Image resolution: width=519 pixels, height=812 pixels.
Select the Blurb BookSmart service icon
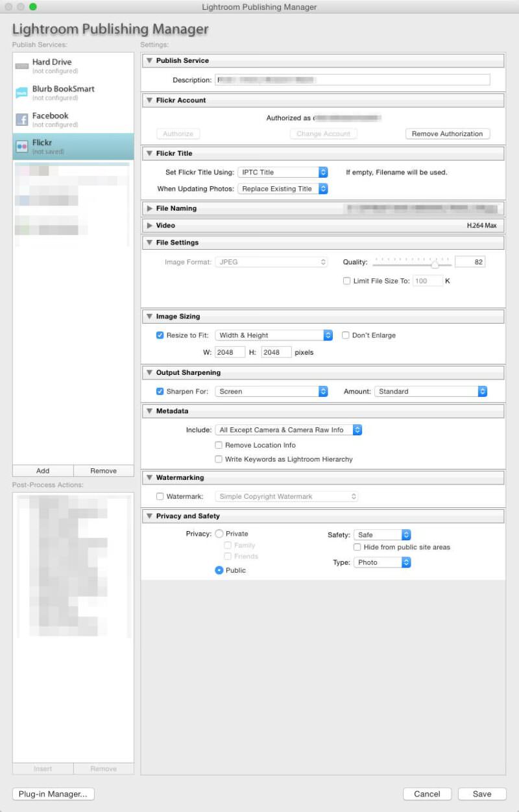pyautogui.click(x=21, y=93)
